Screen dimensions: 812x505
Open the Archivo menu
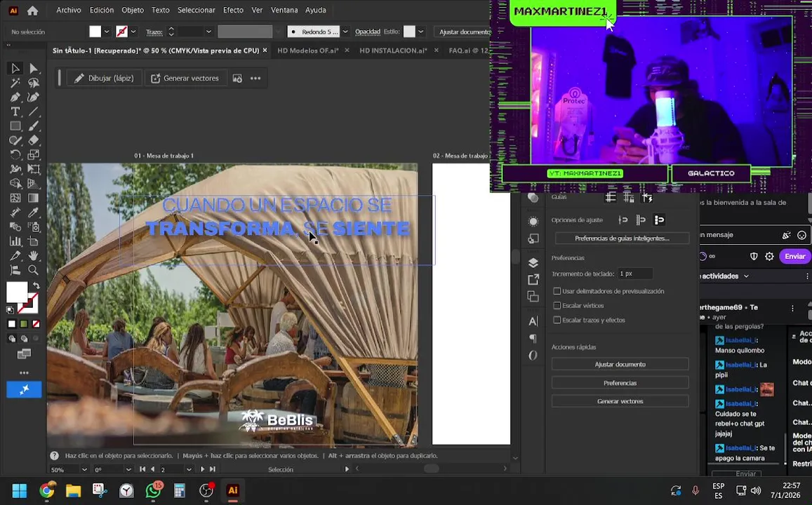click(68, 10)
